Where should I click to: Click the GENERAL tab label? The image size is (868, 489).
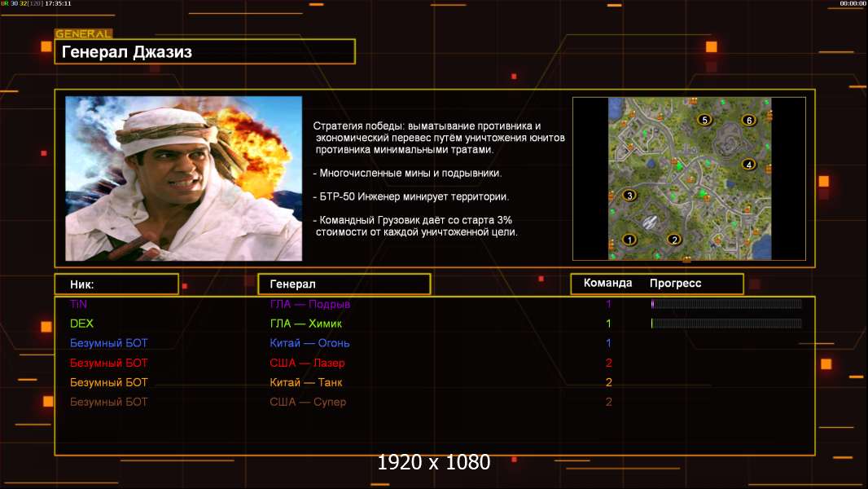tap(83, 34)
